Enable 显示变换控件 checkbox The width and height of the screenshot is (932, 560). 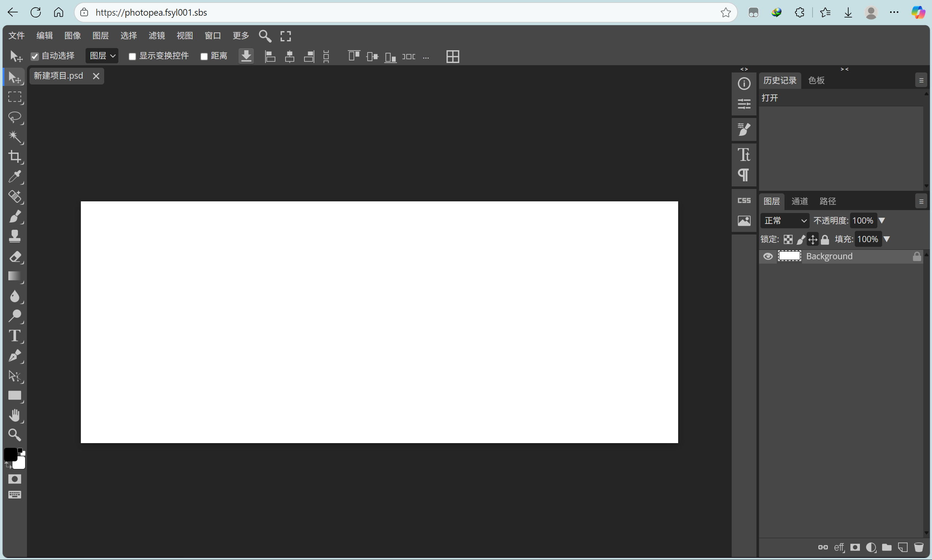[132, 56]
